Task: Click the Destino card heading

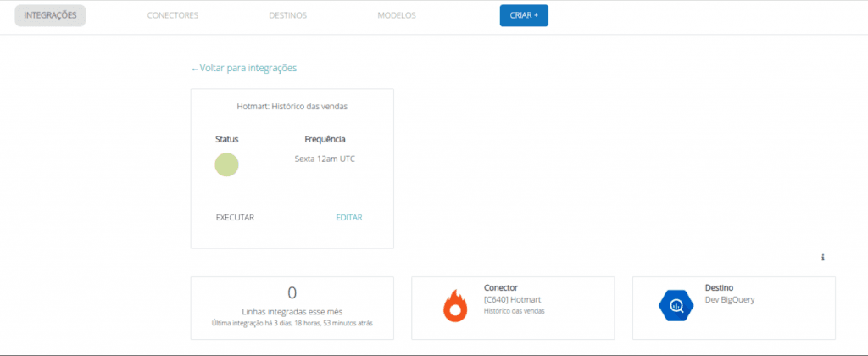Action: pos(719,287)
